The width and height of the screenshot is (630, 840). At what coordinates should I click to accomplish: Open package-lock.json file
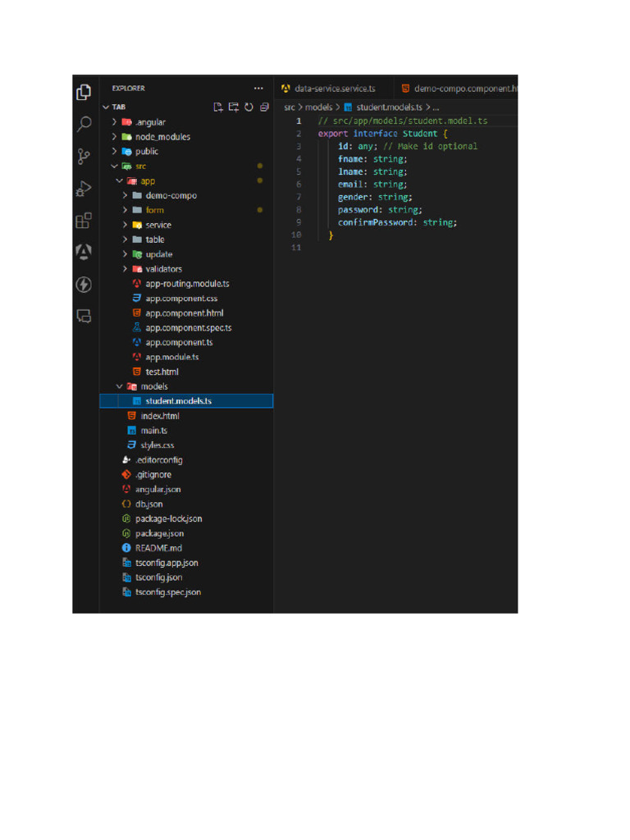169,518
